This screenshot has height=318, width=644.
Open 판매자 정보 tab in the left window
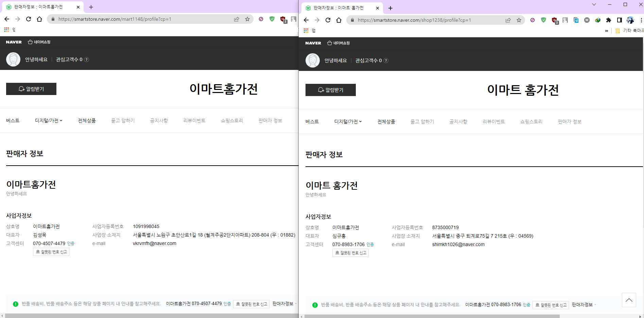click(270, 120)
